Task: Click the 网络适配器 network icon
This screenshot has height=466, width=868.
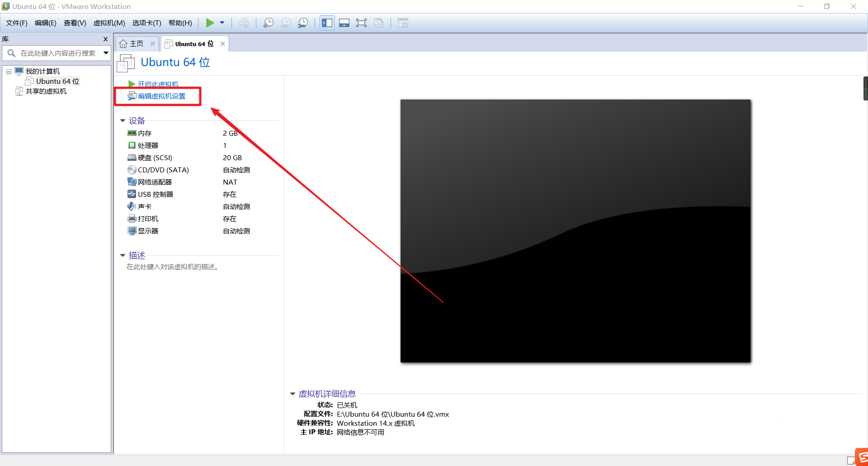Action: click(x=132, y=182)
